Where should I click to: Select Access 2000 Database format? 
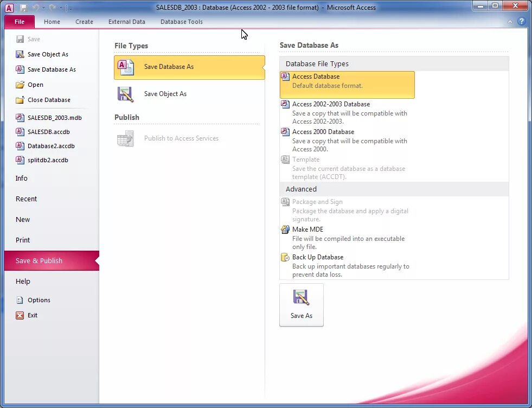pos(347,140)
